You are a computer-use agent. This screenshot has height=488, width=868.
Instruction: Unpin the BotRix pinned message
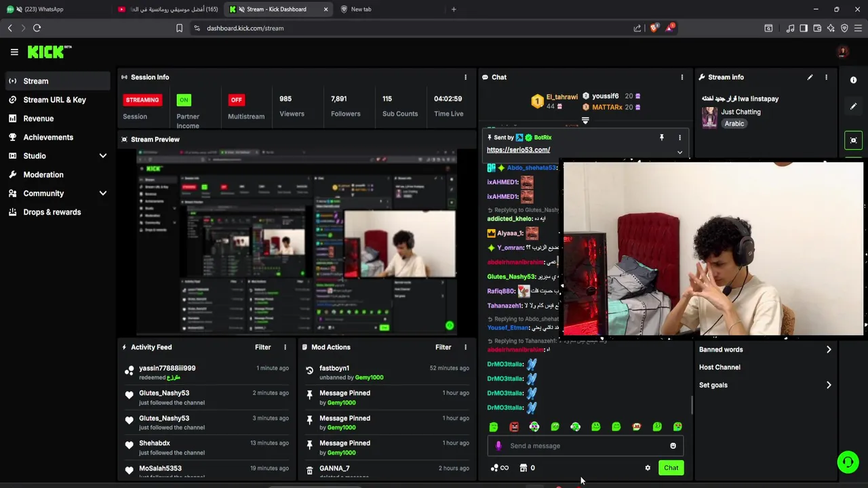(661, 138)
